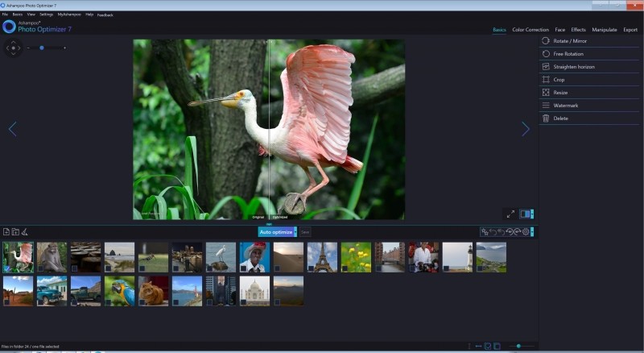Image resolution: width=644 pixels, height=353 pixels.
Task: Click the undo arrow icon
Action: pos(493,232)
